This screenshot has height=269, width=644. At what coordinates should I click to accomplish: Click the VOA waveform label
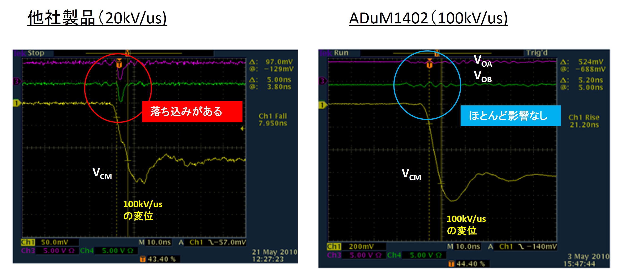pos(483,61)
